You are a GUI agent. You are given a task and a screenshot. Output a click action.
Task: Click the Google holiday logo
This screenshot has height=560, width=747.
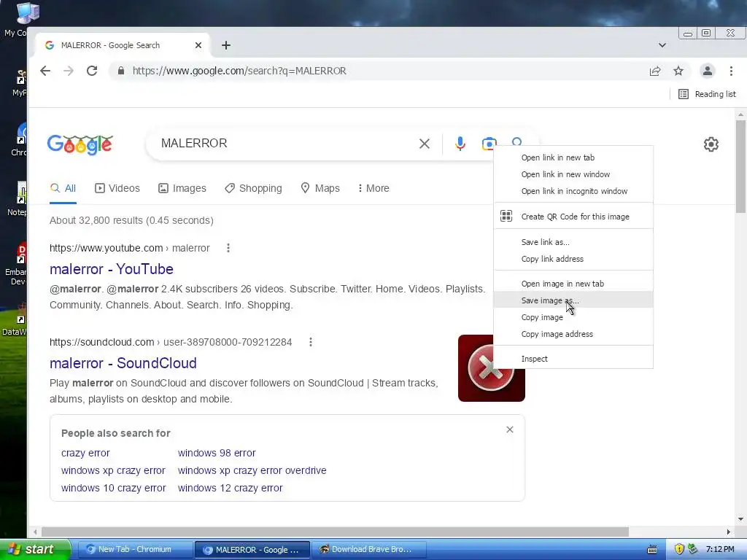[x=80, y=144]
